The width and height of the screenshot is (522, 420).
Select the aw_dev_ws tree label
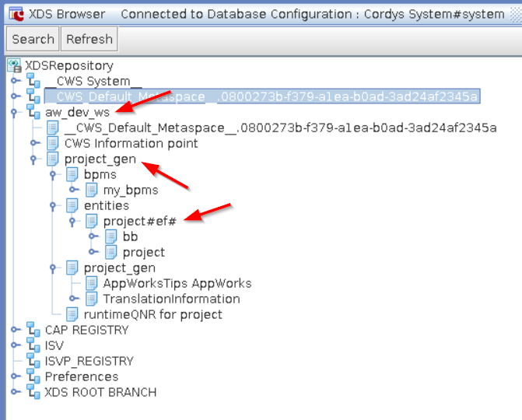(x=77, y=112)
